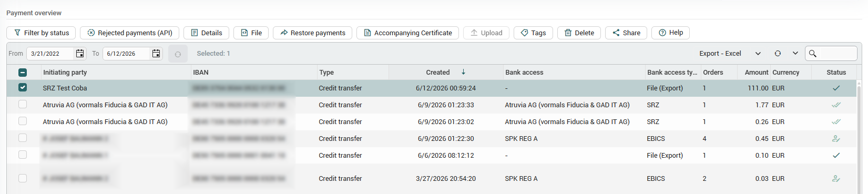Viewport: 868px width, 194px height.
Task: Click Restore payments
Action: pos(312,33)
